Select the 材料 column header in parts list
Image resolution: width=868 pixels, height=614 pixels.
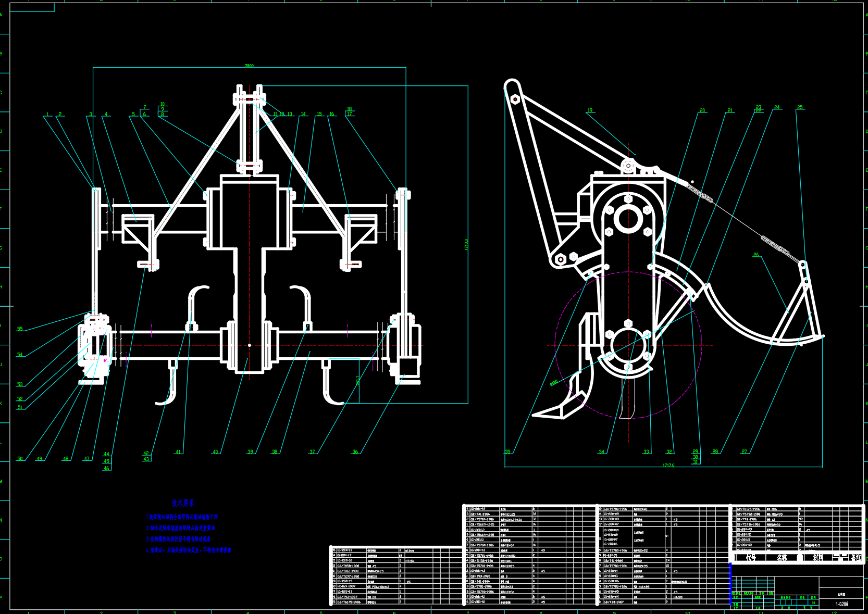(818, 557)
